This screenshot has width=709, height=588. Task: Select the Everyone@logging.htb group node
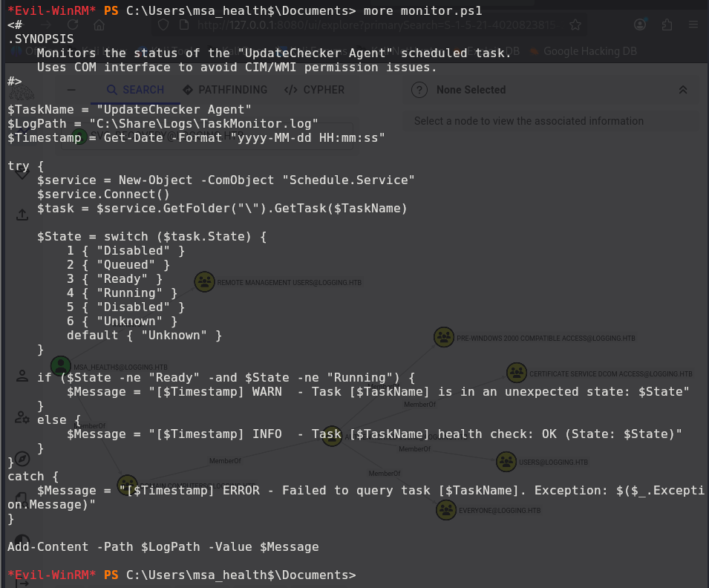click(x=445, y=510)
